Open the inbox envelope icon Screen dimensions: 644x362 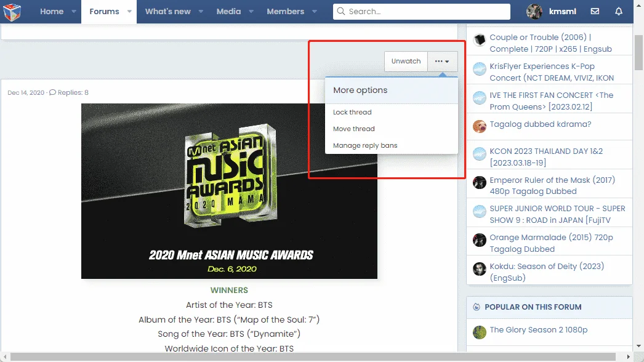pos(595,12)
